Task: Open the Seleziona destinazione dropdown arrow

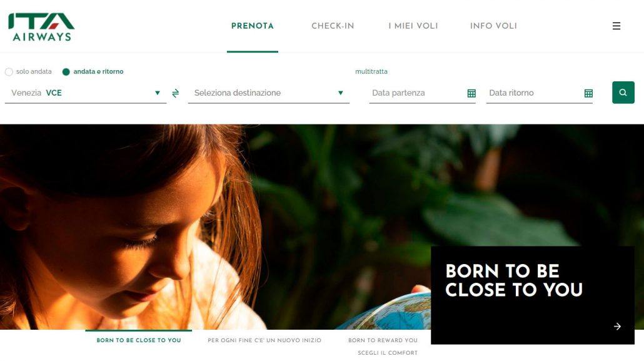Action: click(x=341, y=93)
